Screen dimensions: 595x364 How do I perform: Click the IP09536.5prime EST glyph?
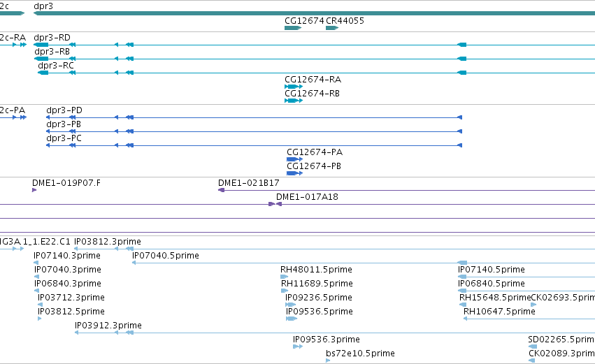point(292,319)
